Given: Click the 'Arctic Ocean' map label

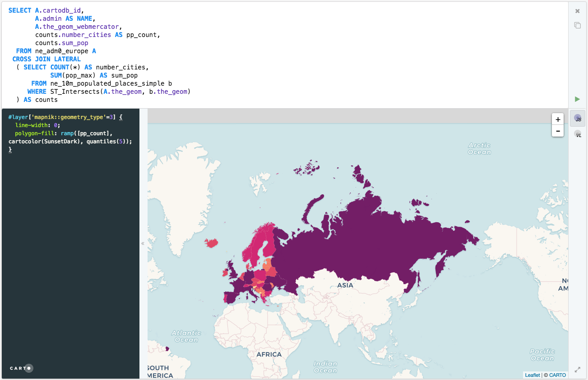Looking at the screenshot, I should [x=479, y=149].
